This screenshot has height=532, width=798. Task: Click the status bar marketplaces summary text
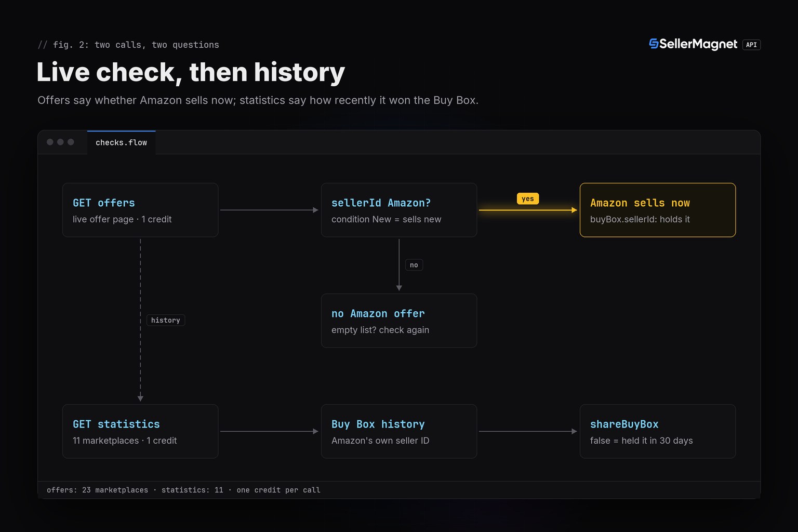pos(183,490)
